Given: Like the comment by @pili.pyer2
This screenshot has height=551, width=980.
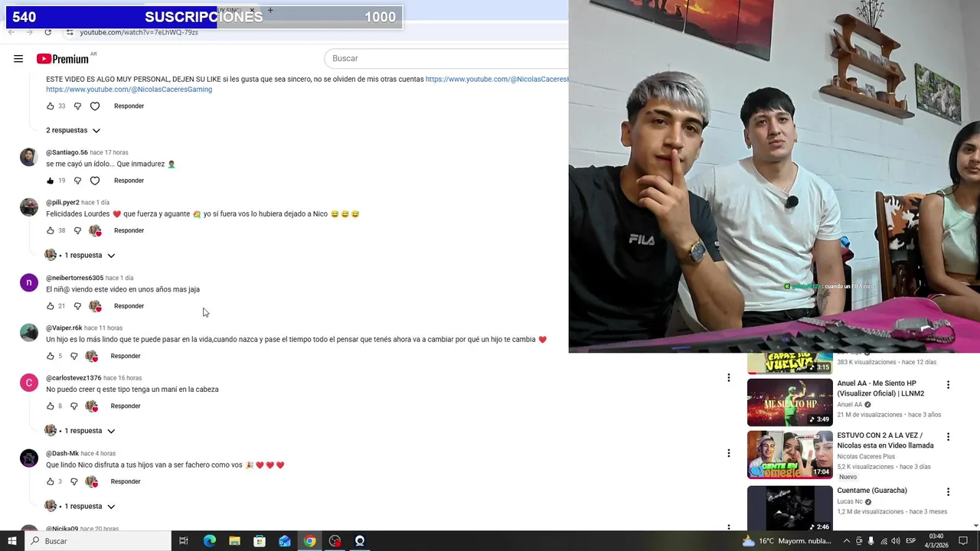Looking at the screenshot, I should tap(51, 230).
